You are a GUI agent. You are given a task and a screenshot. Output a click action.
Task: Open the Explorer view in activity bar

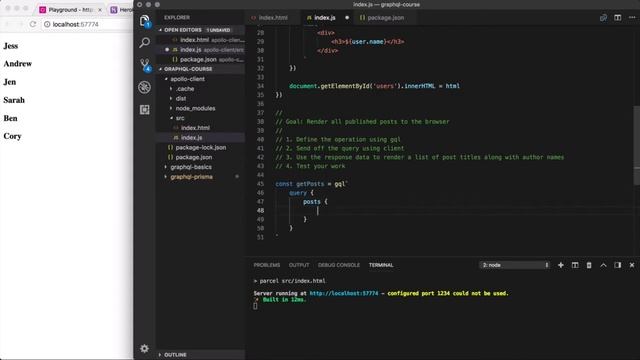point(144,20)
